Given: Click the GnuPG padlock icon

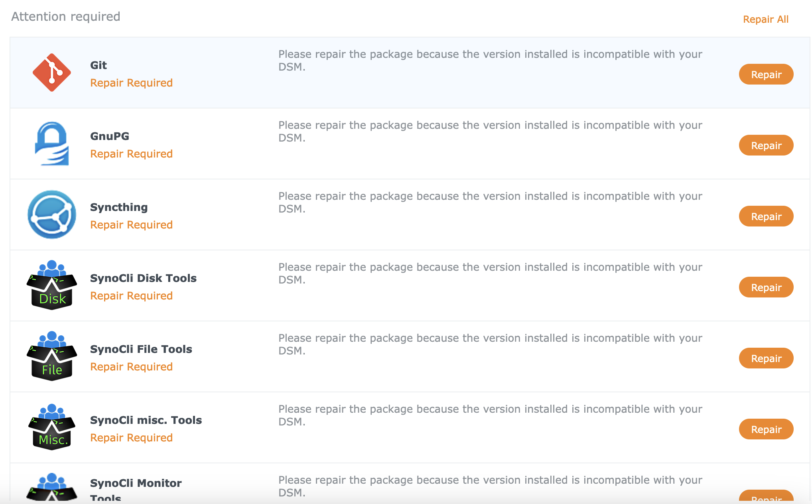Looking at the screenshot, I should click(52, 144).
